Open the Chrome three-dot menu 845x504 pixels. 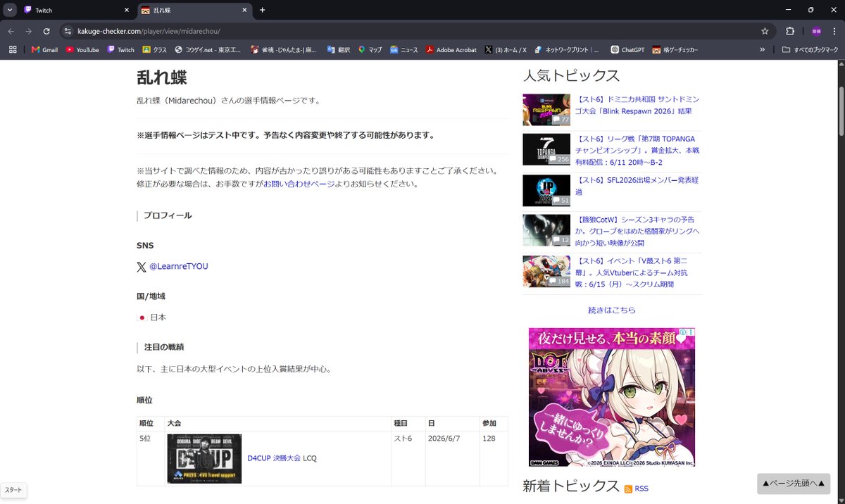tap(833, 31)
